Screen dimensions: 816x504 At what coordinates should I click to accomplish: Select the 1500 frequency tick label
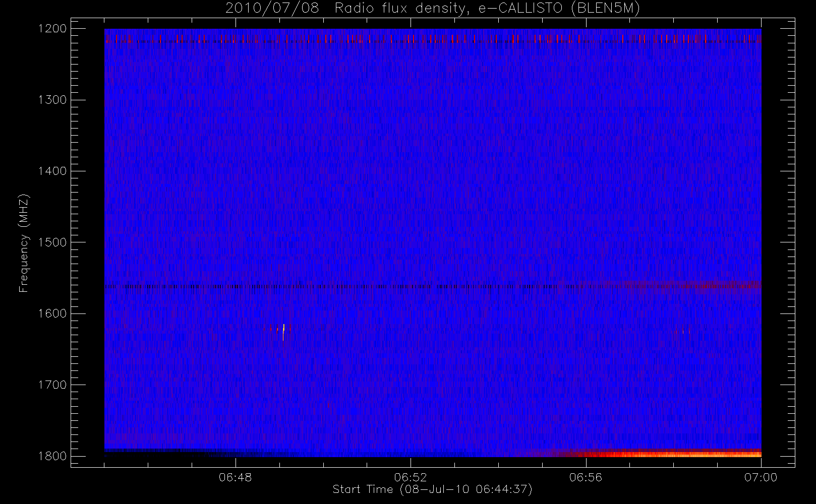(x=52, y=242)
